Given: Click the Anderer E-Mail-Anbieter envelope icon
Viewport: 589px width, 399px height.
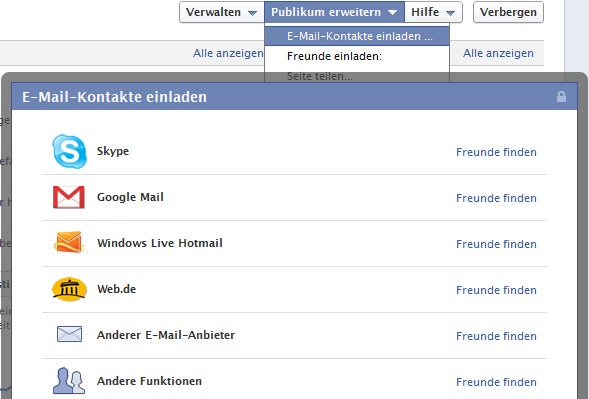Looking at the screenshot, I should (69, 334).
